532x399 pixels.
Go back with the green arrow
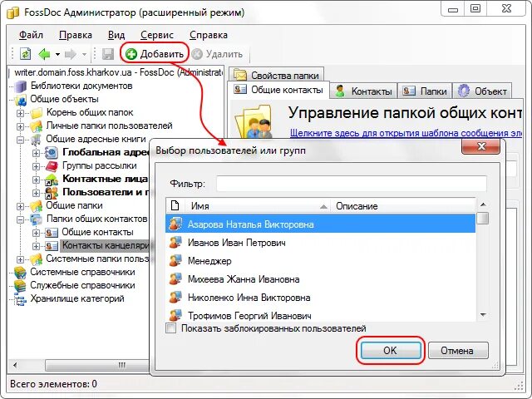click(44, 54)
